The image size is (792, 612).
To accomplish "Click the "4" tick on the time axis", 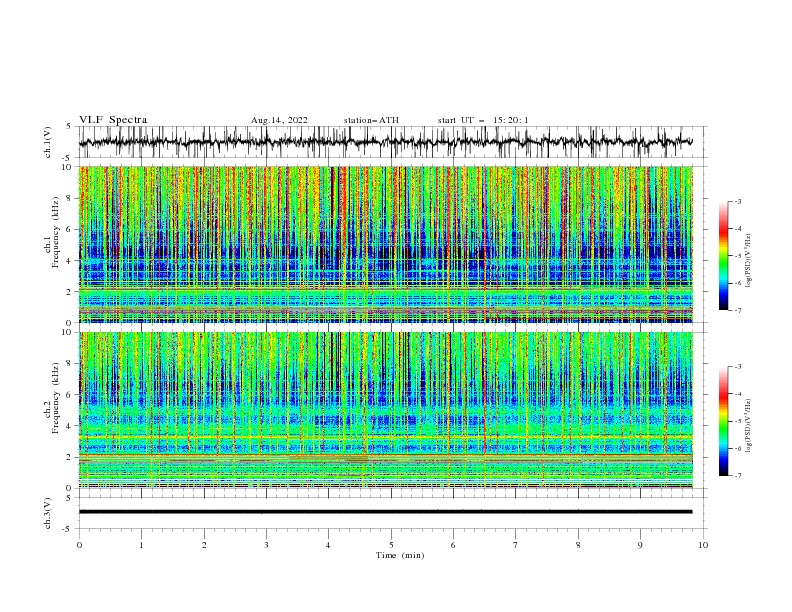I will pos(328,545).
